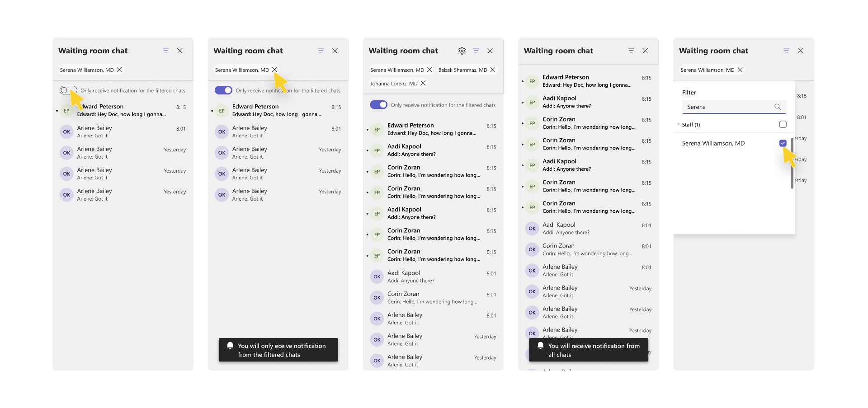This screenshot has width=868, height=408.
Task: Close the panel showing the Filter dropdown
Action: click(801, 51)
